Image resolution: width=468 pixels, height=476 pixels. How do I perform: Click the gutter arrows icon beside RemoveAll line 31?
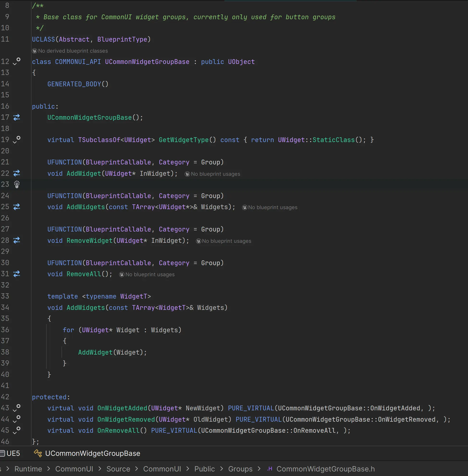tap(17, 274)
